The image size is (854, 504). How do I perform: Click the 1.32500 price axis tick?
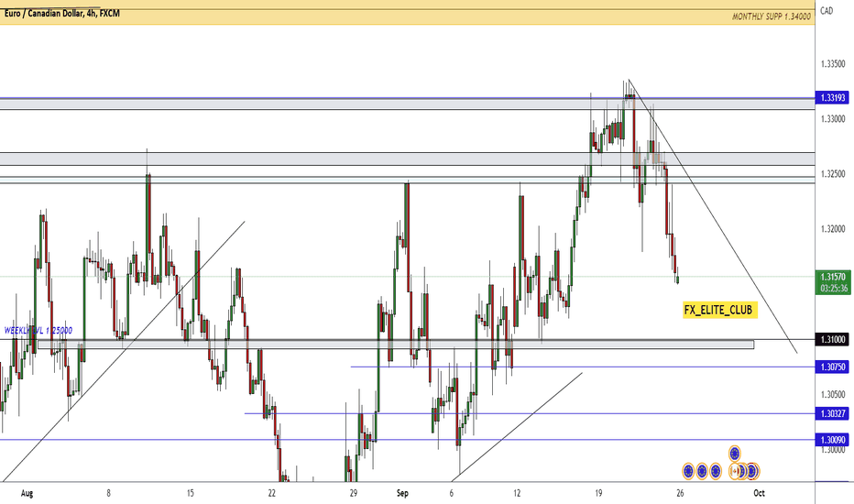point(833,174)
